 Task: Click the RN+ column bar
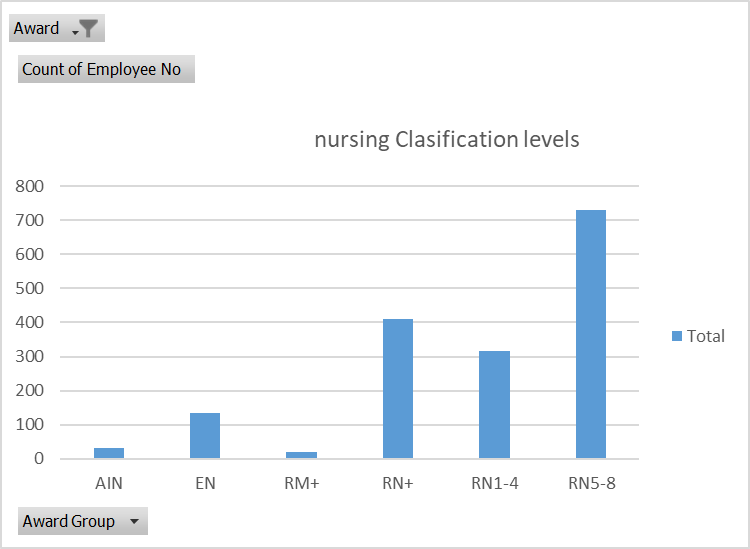point(398,389)
